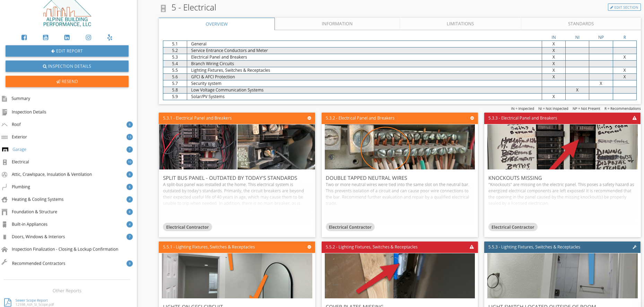The height and width of the screenshot is (307, 644).
Task: Open the YouTube social icon
Action: pyautogui.click(x=46, y=37)
